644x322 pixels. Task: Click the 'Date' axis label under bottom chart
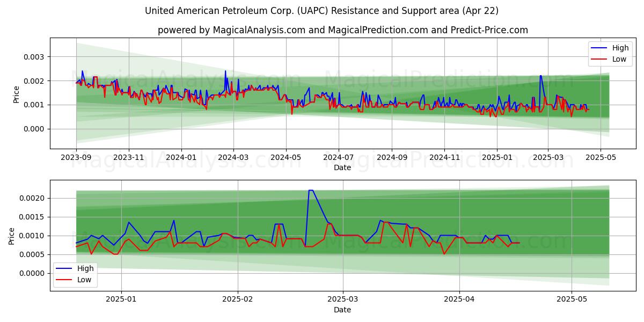coord(342,310)
